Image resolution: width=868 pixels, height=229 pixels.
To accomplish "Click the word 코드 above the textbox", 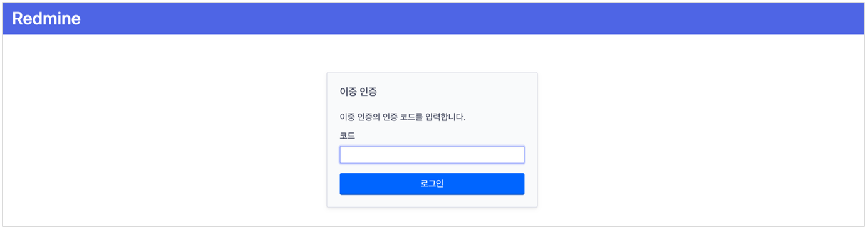I will point(348,136).
